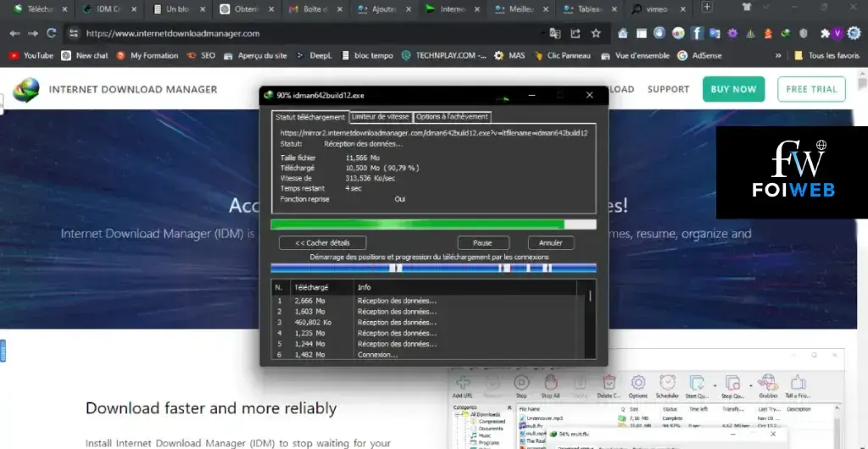The width and height of the screenshot is (868, 449).
Task: Switch to the Ajouter browser tab
Action: 384,9
